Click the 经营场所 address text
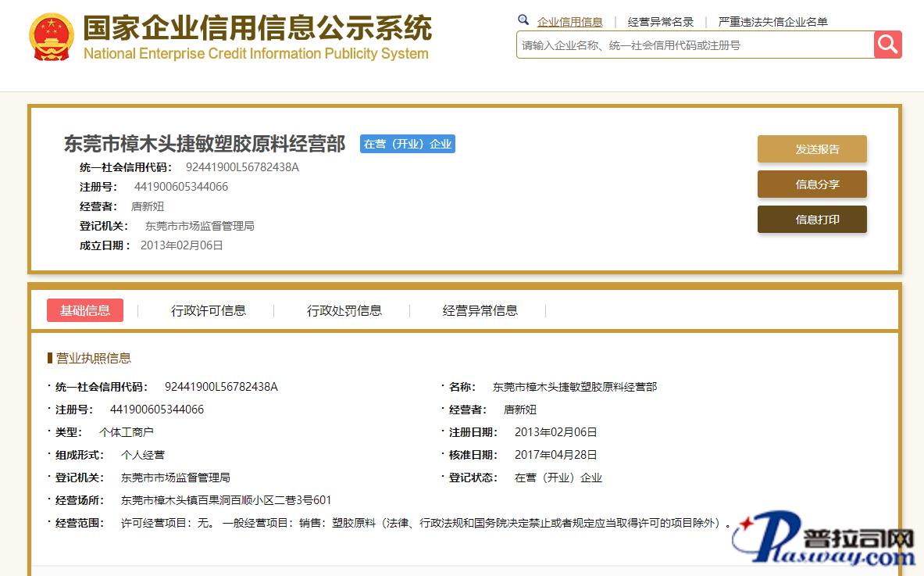The width and height of the screenshot is (924, 576). pos(227,500)
